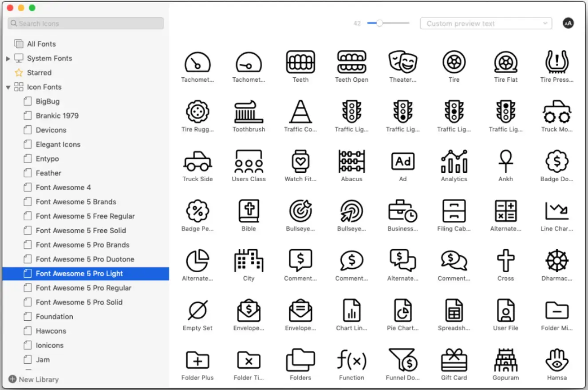
Task: Collapse the Icon Fonts group
Action: (x=8, y=87)
